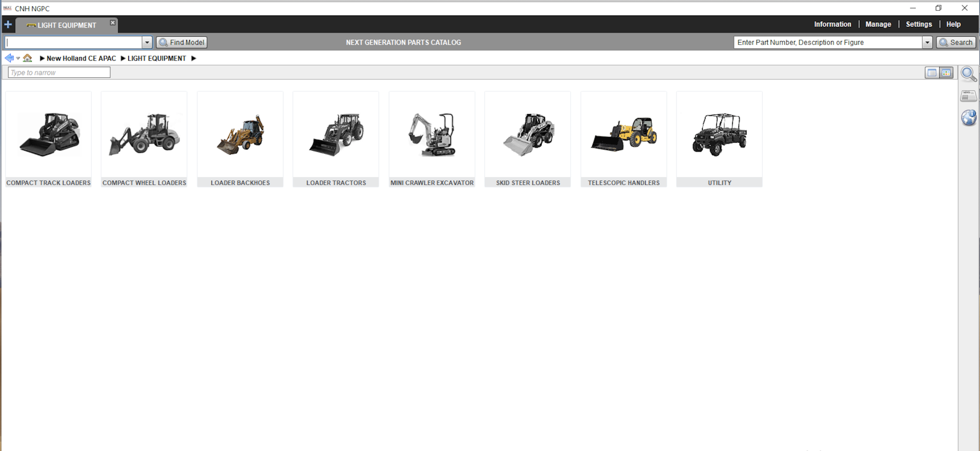Screen dimensions: 980x451
Task: Click the Find Model button
Action: pos(182,42)
